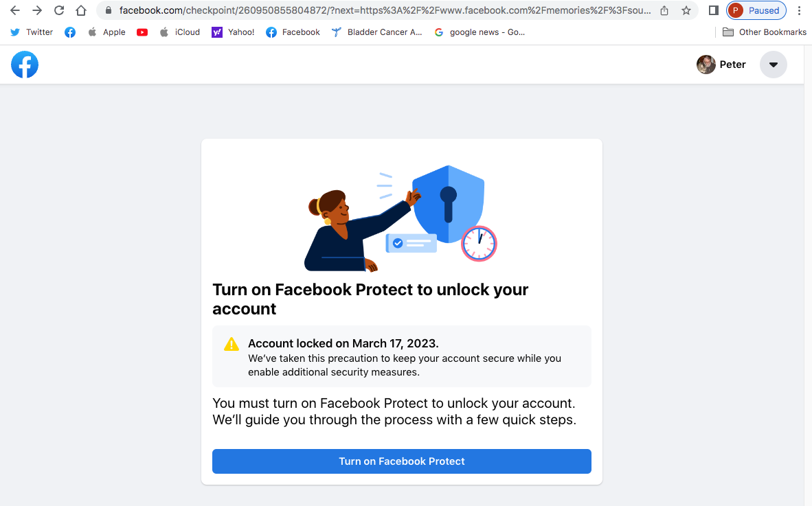Open the Paused profile button
Image resolution: width=812 pixels, height=506 pixels.
point(756,10)
